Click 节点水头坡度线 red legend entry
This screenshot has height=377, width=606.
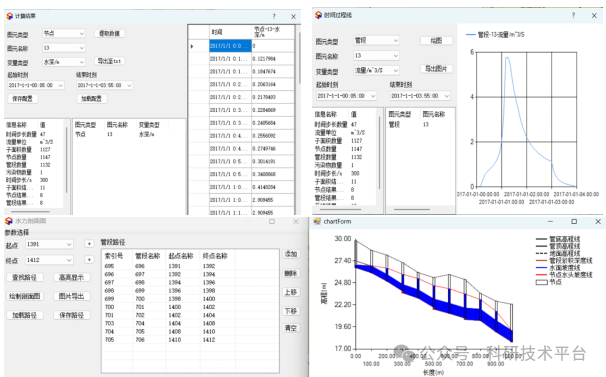[564, 275]
